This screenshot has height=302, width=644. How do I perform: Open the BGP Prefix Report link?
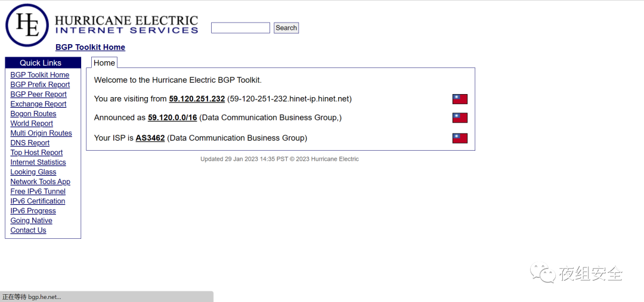[41, 85]
